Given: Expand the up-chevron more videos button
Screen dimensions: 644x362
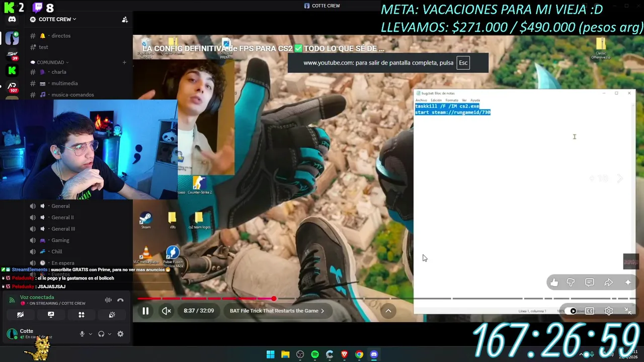Looking at the screenshot, I should click(388, 311).
